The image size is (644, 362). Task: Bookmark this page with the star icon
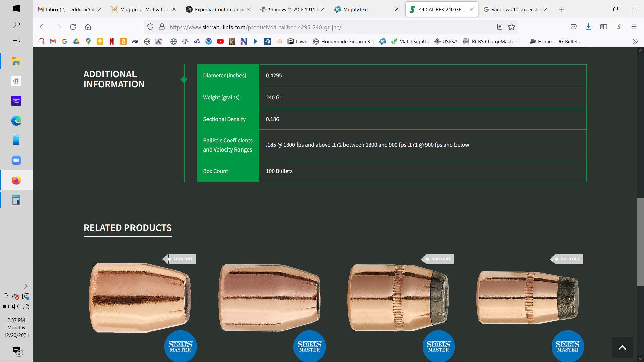512,27
